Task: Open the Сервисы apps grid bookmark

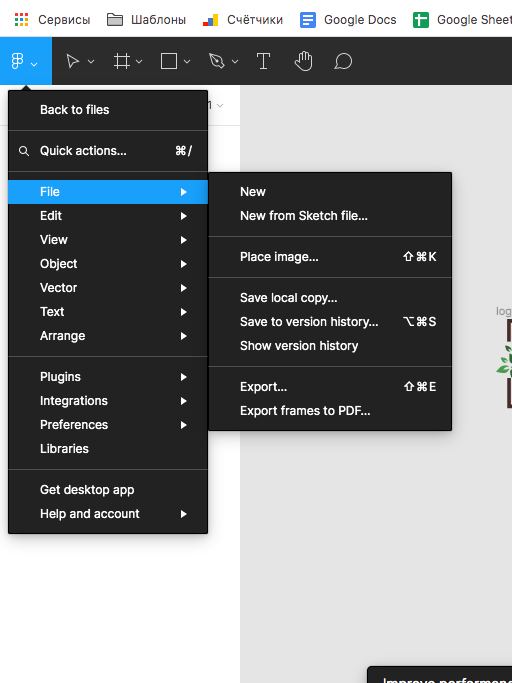Action: click(52, 20)
